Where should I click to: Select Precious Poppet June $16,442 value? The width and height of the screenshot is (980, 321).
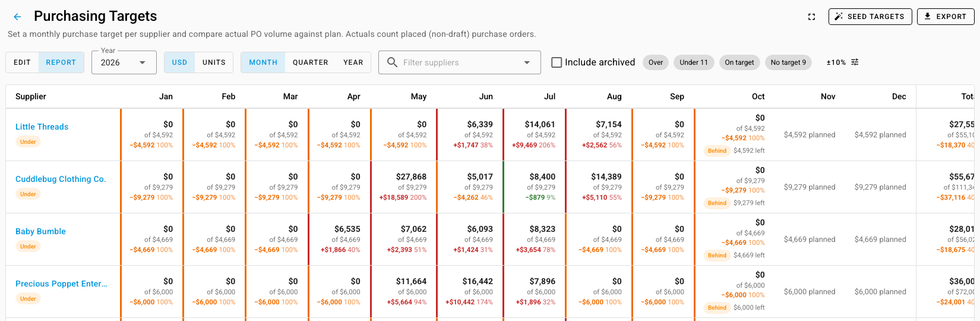coord(478,281)
